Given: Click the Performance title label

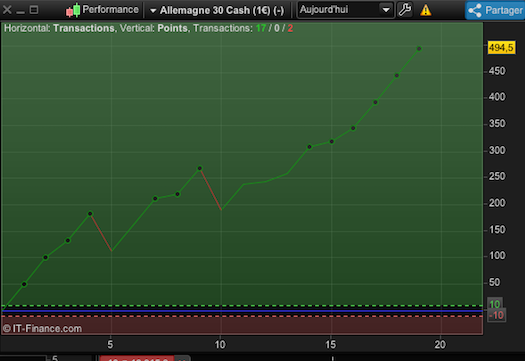Looking at the screenshot, I should click(110, 9).
